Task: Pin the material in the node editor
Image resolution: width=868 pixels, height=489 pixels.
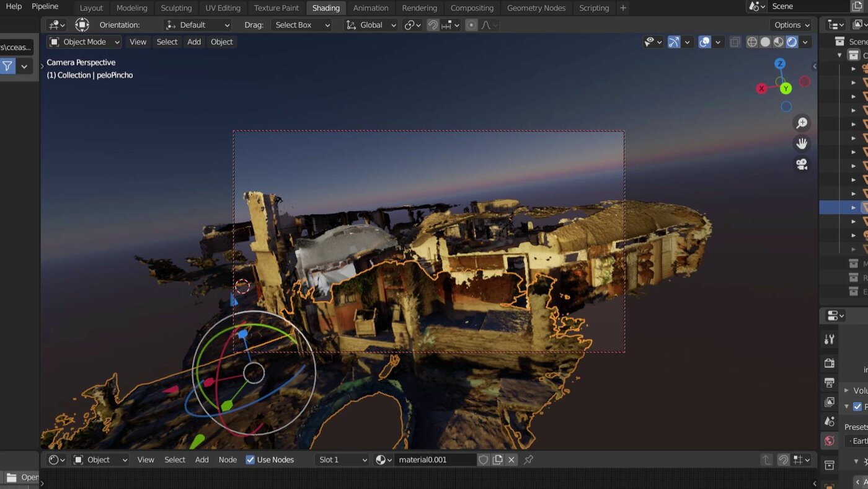Action: [528, 460]
